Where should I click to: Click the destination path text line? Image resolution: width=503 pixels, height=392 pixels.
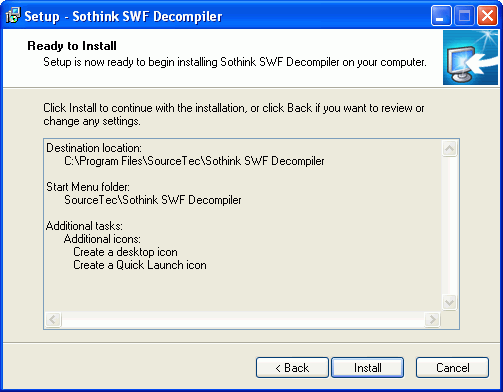click(x=194, y=161)
